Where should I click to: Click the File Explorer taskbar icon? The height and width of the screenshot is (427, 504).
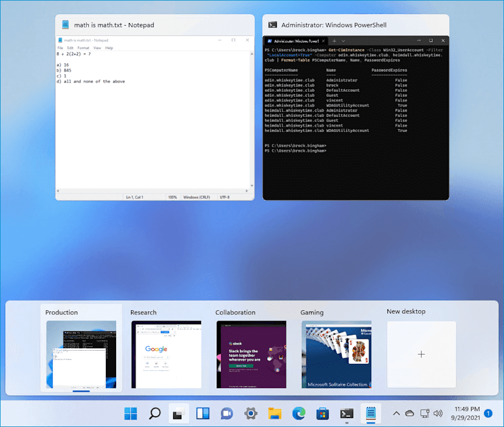coord(275,413)
